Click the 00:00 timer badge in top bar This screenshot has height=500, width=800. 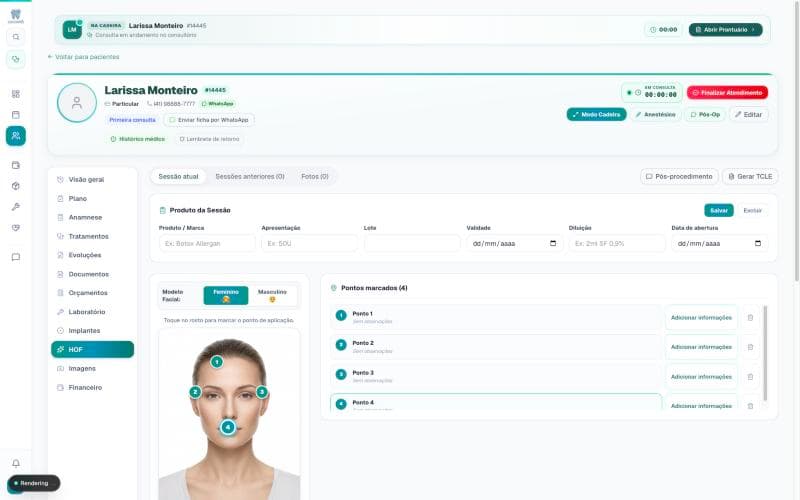664,30
